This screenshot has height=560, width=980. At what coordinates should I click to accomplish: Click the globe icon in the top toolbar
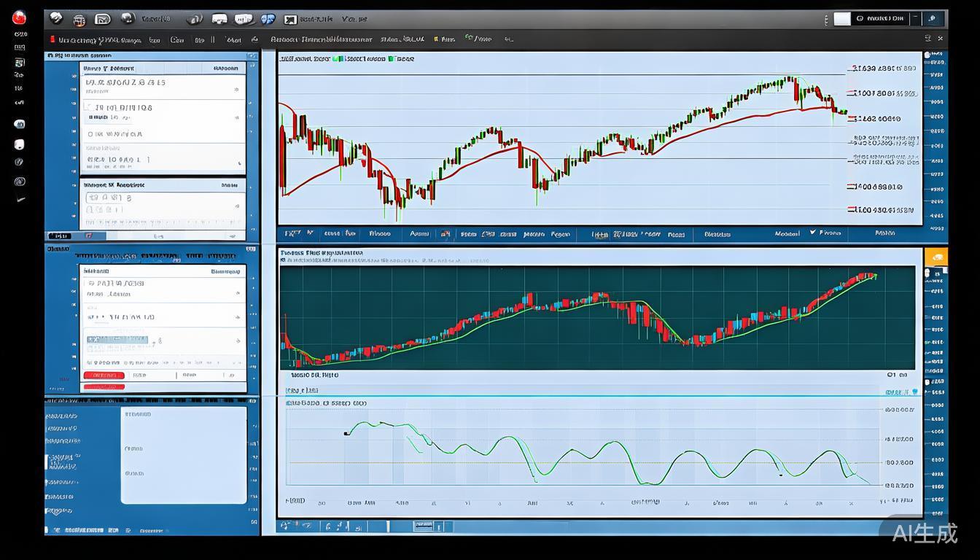click(x=128, y=19)
